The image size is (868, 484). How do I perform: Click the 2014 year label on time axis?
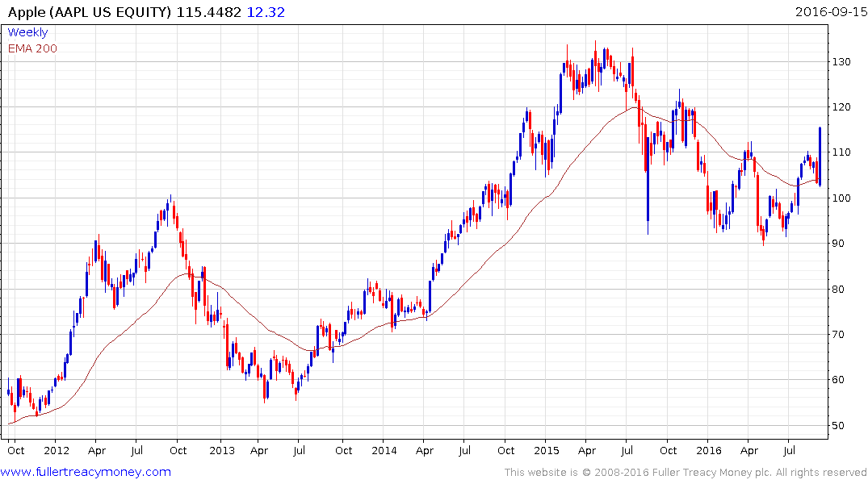tap(384, 450)
